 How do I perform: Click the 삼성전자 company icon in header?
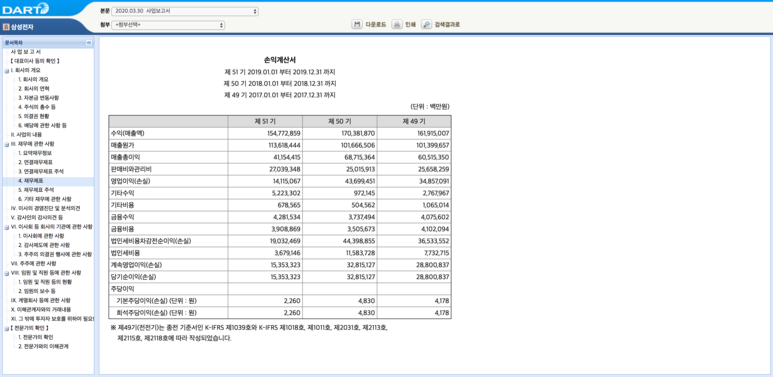[6, 27]
